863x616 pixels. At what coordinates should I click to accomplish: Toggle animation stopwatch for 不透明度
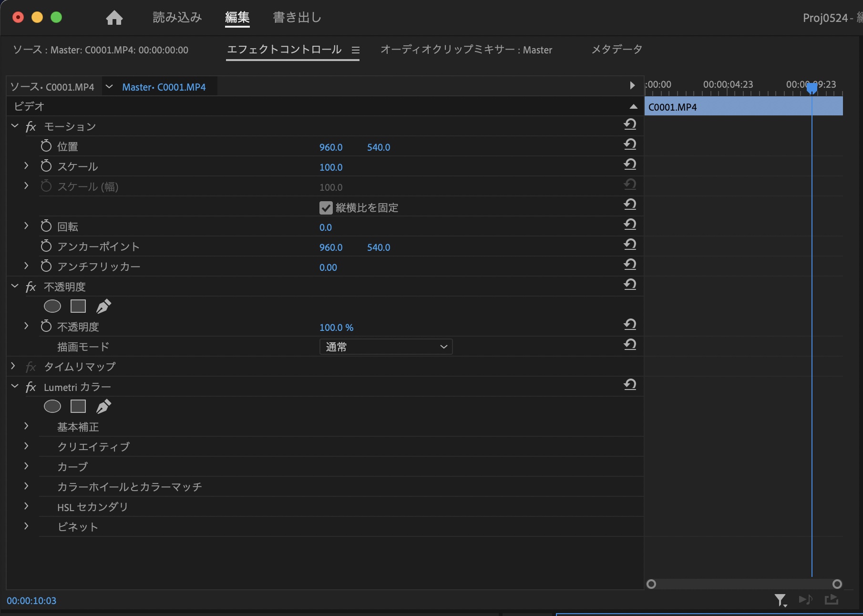(x=46, y=326)
